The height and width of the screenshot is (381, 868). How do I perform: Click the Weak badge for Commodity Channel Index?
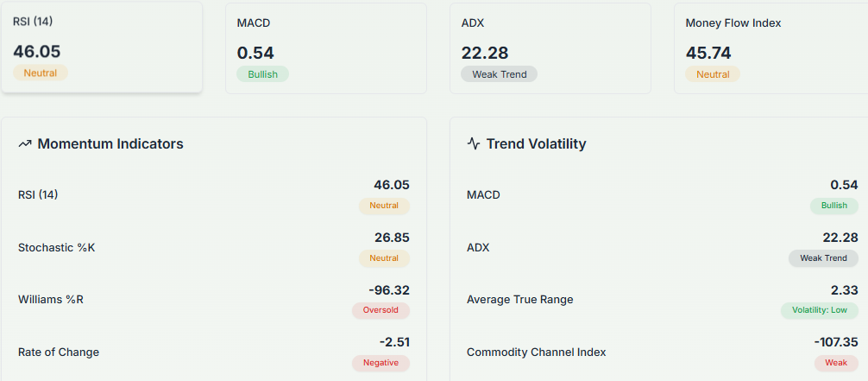coord(835,363)
